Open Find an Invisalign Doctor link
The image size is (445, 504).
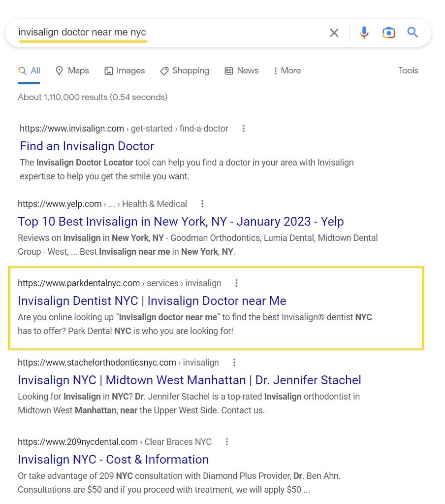tap(87, 146)
